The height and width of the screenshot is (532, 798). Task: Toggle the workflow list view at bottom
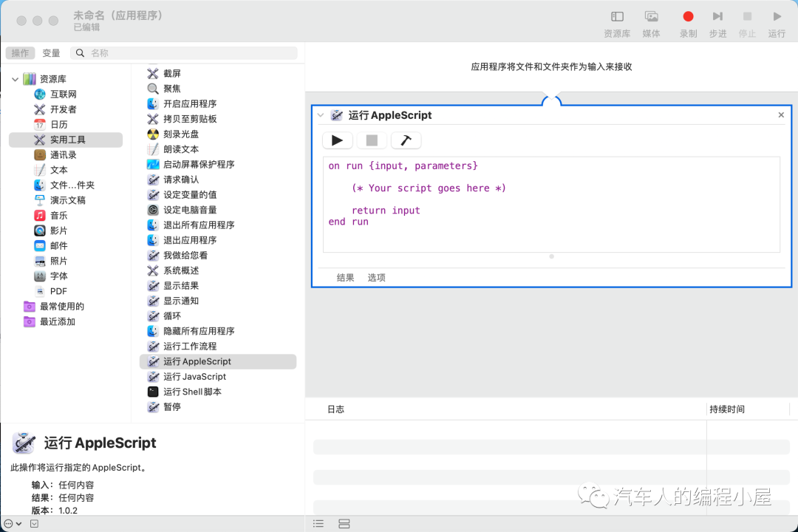(318, 524)
